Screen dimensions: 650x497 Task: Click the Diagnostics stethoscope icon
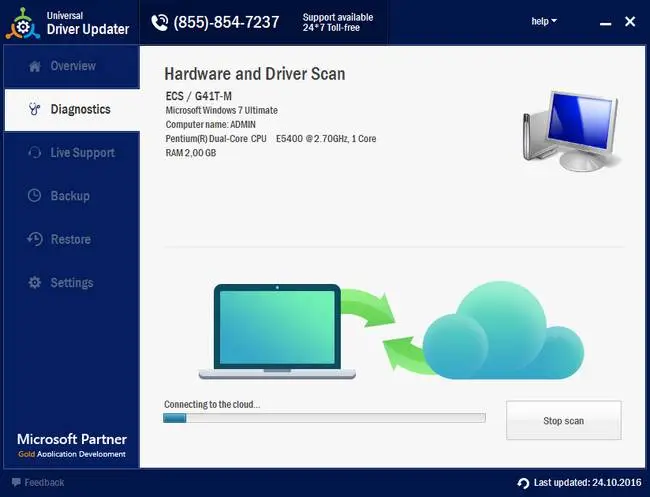point(34,109)
